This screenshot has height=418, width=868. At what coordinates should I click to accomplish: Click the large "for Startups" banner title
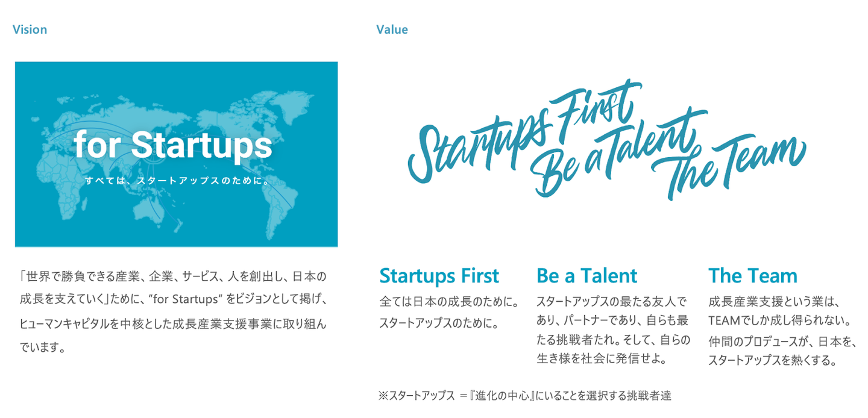[x=174, y=146]
